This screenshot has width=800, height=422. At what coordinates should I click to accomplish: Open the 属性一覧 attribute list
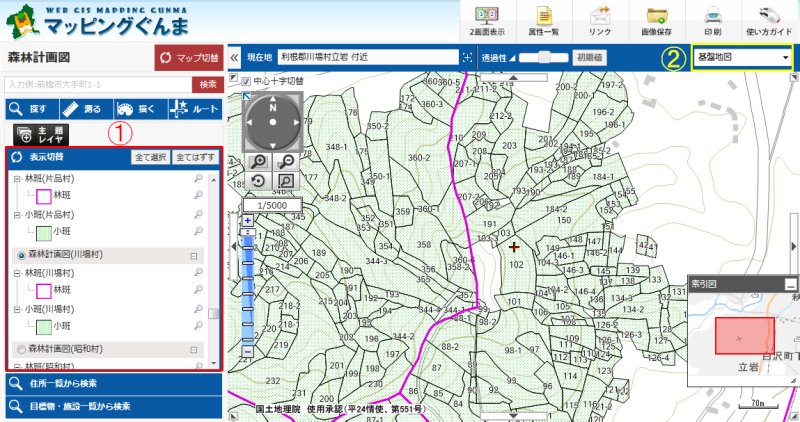(544, 21)
